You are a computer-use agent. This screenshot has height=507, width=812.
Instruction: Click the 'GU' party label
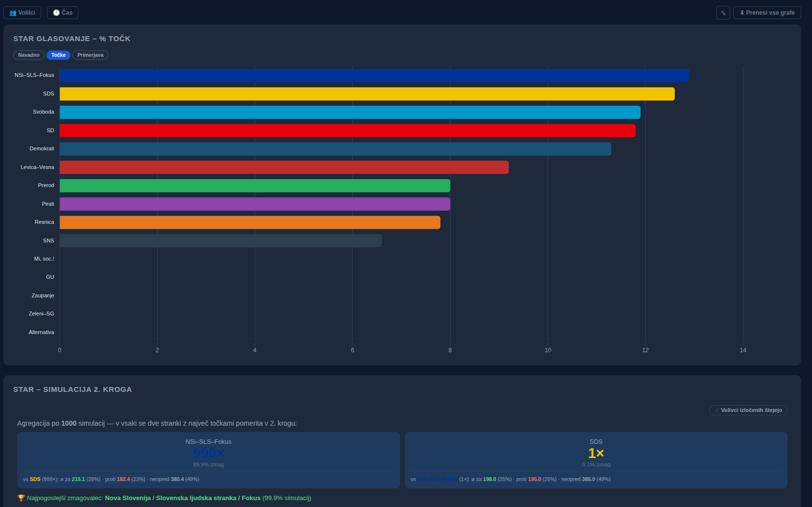point(50,277)
